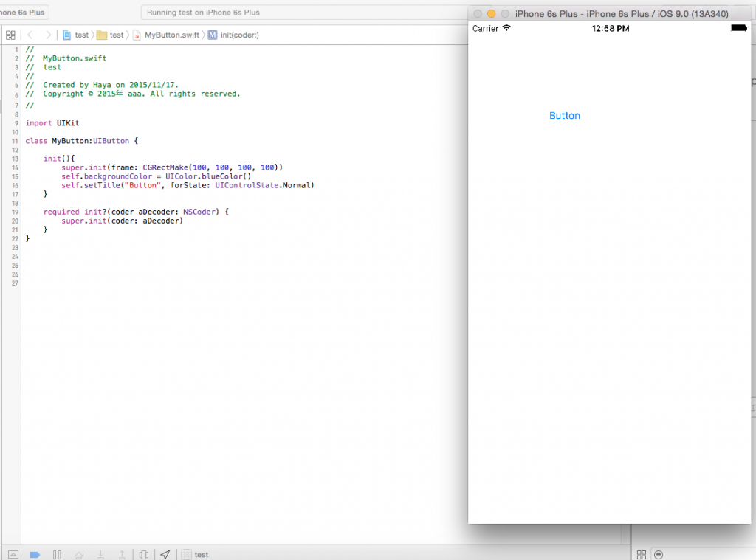The image size is (756, 560).
Task: Minimize the iPhone simulator window
Action: pyautogui.click(x=491, y=14)
